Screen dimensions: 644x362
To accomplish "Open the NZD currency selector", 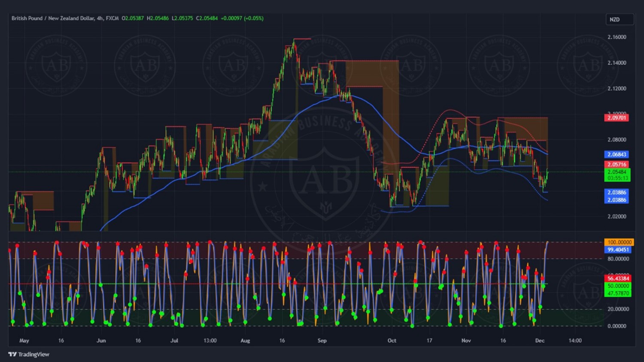I will pos(619,19).
